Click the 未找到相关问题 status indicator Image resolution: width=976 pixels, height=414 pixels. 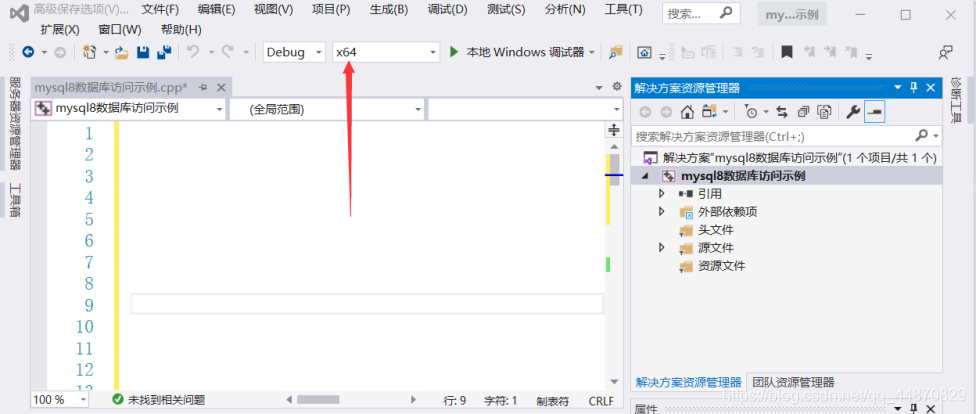(x=159, y=400)
